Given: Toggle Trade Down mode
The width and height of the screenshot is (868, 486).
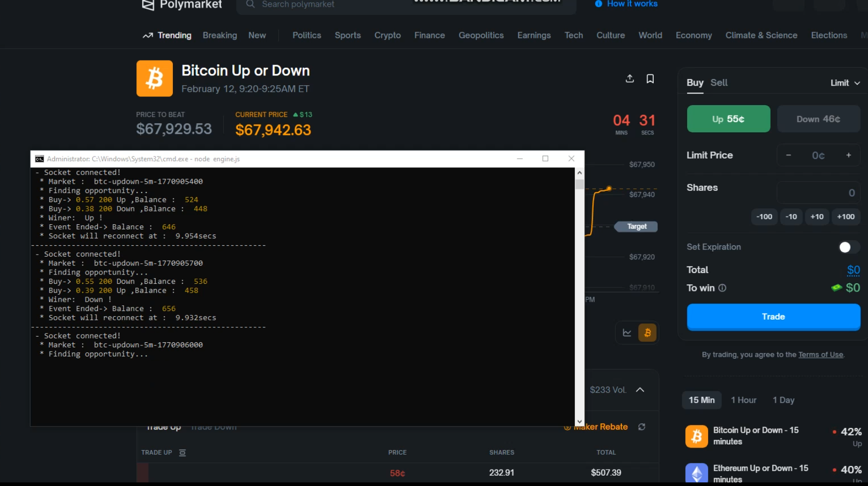Looking at the screenshot, I should click(213, 426).
